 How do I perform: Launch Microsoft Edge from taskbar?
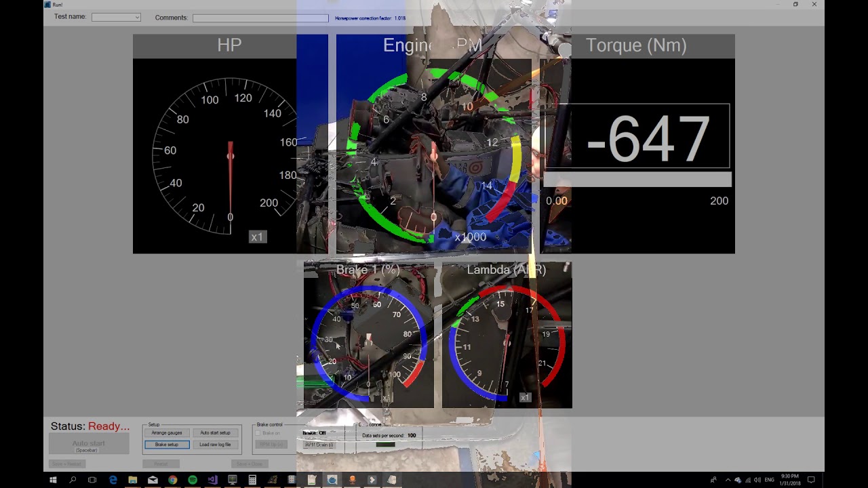click(113, 480)
